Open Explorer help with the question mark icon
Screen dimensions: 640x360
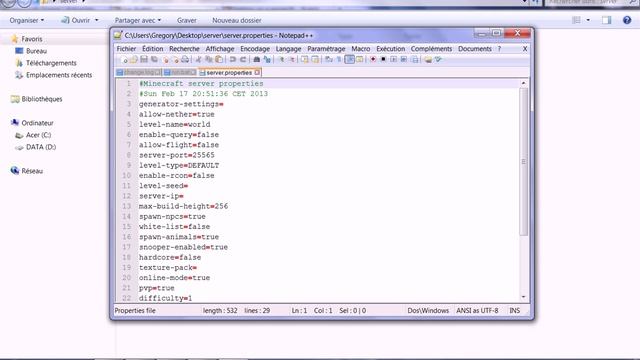click(627, 20)
